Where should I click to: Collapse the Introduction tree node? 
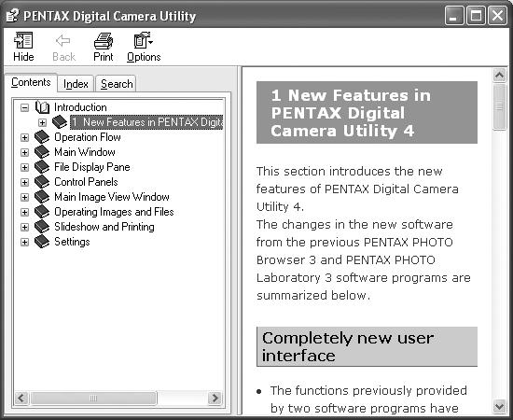[x=24, y=107]
